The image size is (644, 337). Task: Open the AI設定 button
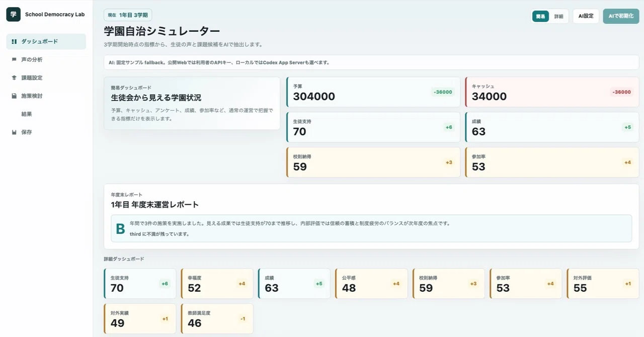coord(586,16)
